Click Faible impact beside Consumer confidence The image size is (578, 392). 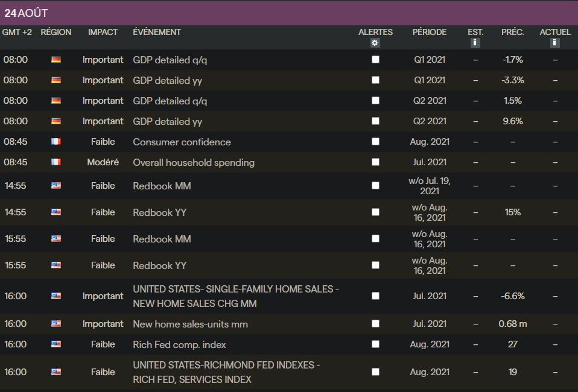[103, 142]
